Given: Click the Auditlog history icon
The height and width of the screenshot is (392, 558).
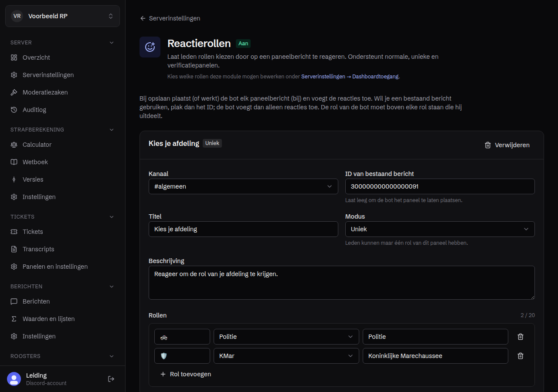Looking at the screenshot, I should coord(14,110).
